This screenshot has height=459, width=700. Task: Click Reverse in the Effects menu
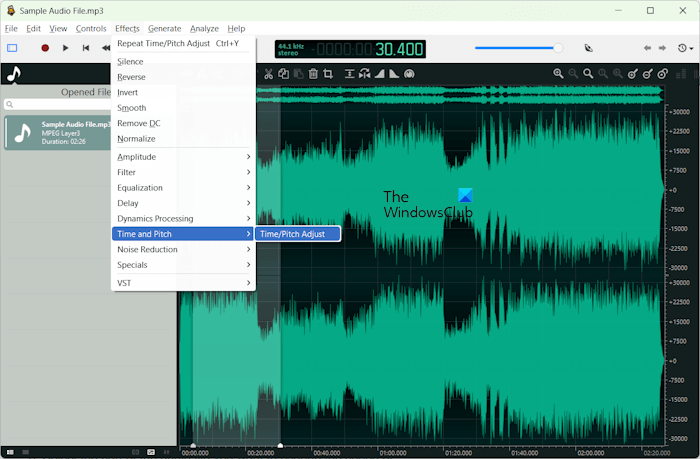coord(131,77)
